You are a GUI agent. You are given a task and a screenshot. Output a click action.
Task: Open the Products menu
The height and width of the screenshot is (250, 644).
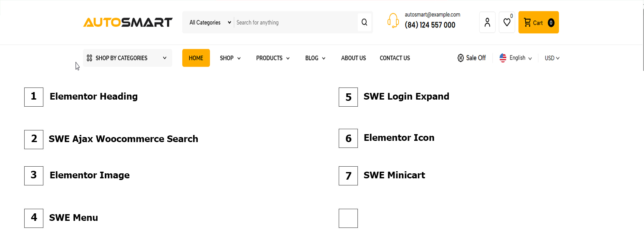(x=273, y=58)
